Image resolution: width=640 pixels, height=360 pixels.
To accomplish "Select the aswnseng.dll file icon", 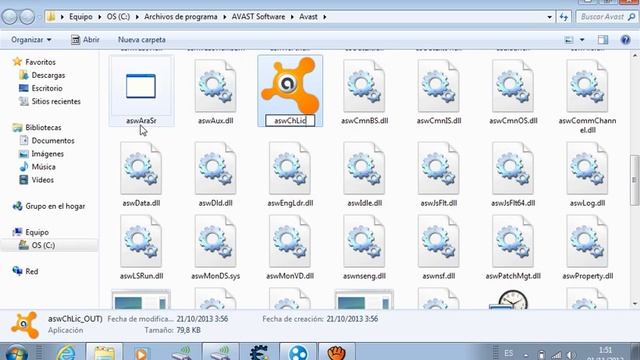I will click(x=364, y=241).
